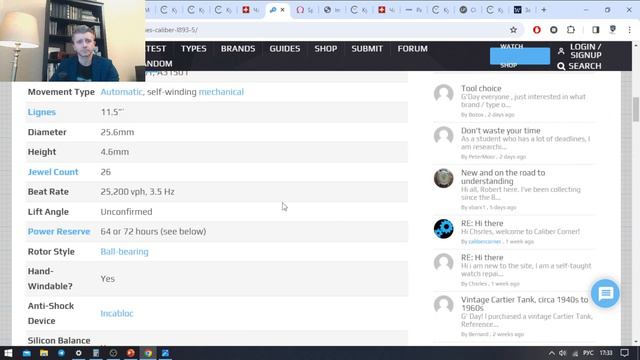
Task: Open the SUBMIT menu item
Action: (x=367, y=49)
